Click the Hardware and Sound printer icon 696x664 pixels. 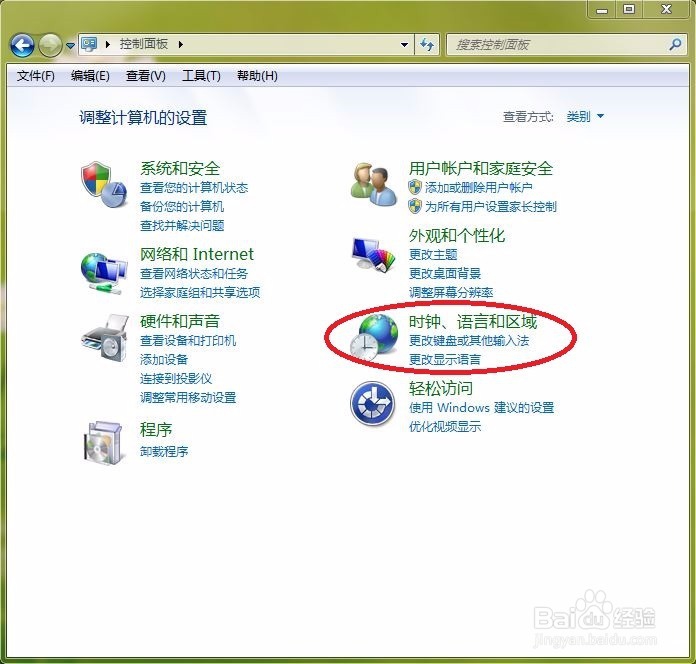tap(105, 338)
